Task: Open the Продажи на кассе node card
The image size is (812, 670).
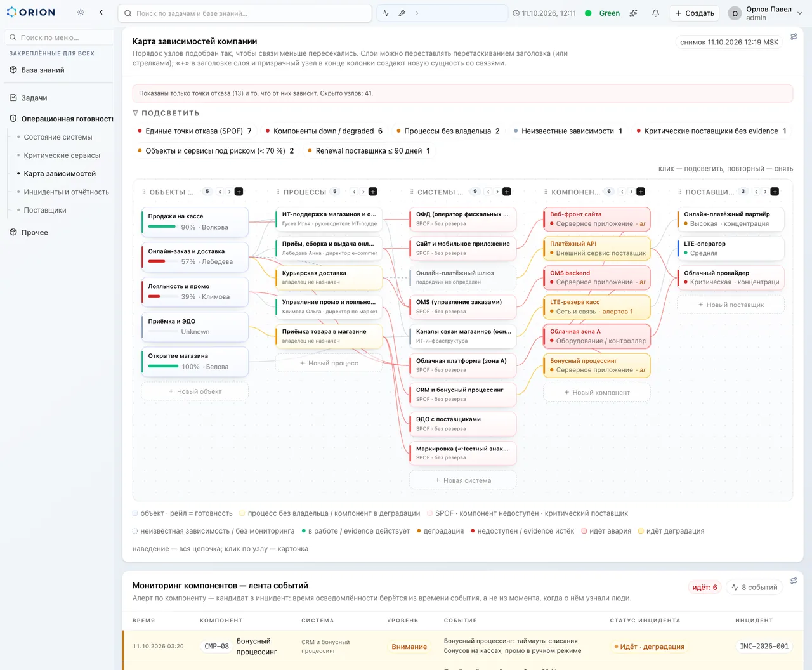Action: point(195,221)
